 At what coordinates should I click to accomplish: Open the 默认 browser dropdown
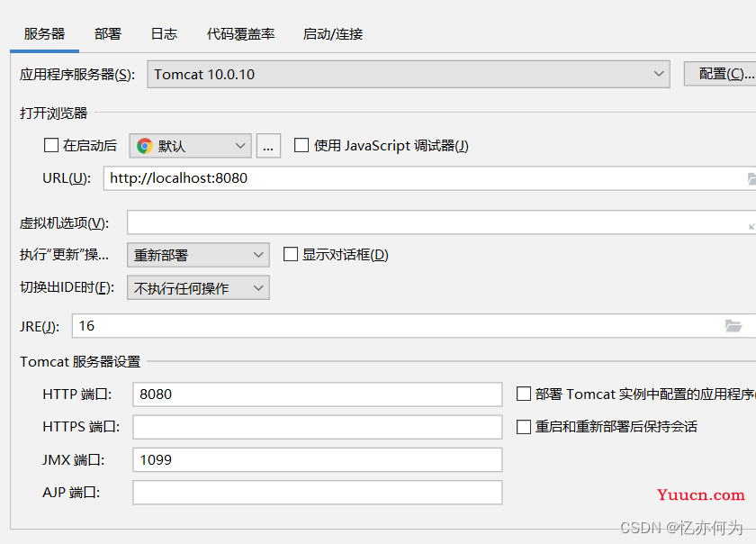pos(191,146)
